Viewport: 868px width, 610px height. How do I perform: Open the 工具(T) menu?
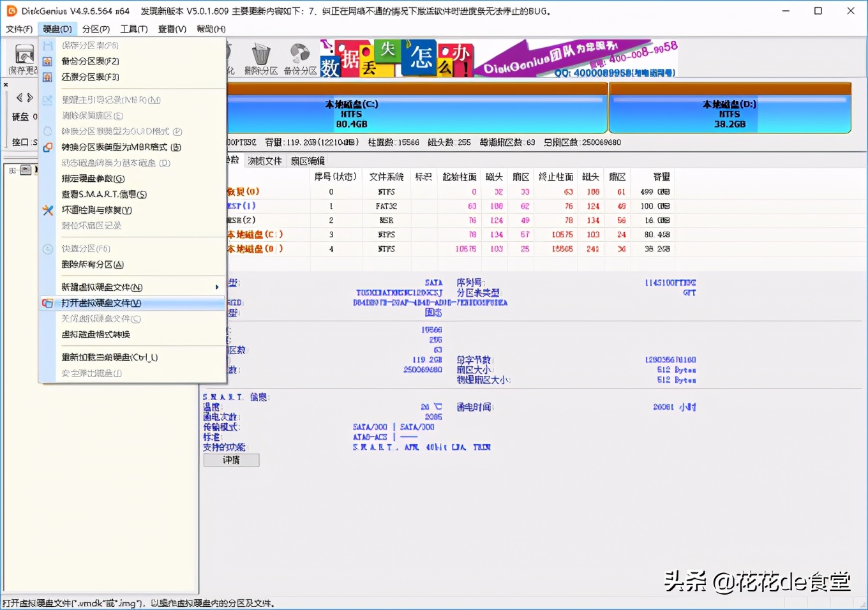(134, 29)
